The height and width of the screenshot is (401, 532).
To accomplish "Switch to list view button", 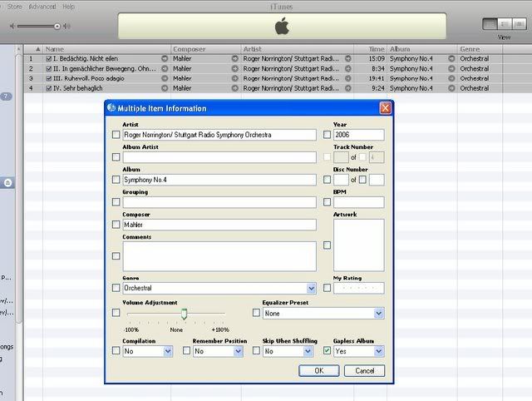I will [490, 24].
